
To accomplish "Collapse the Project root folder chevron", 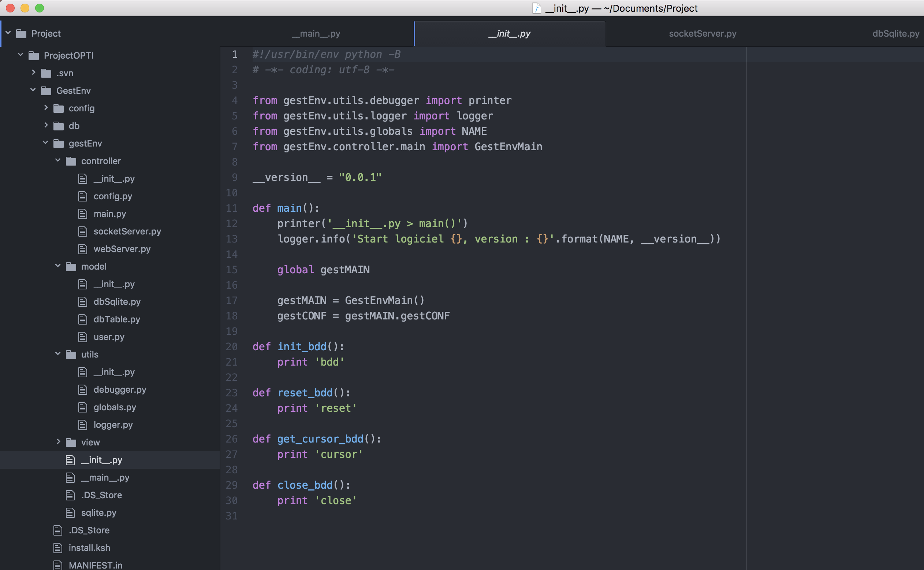I will [8, 33].
